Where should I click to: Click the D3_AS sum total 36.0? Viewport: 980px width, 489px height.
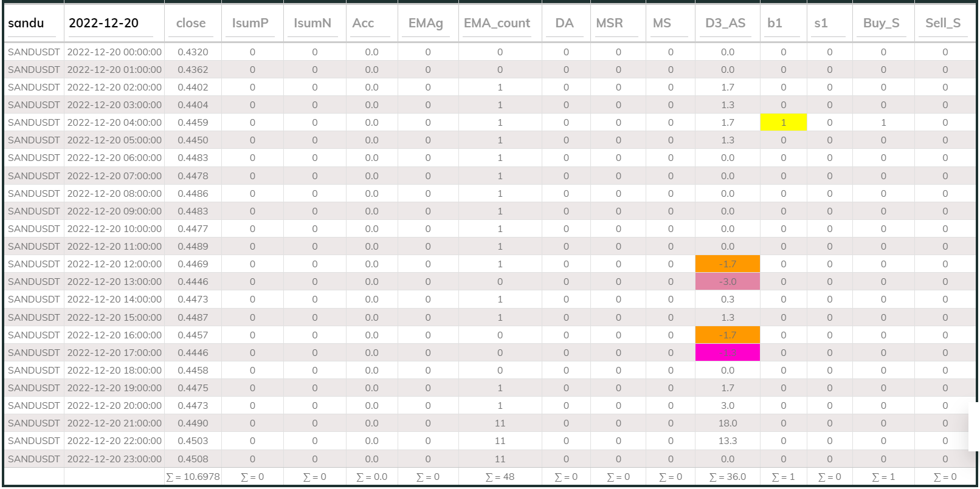click(x=727, y=477)
